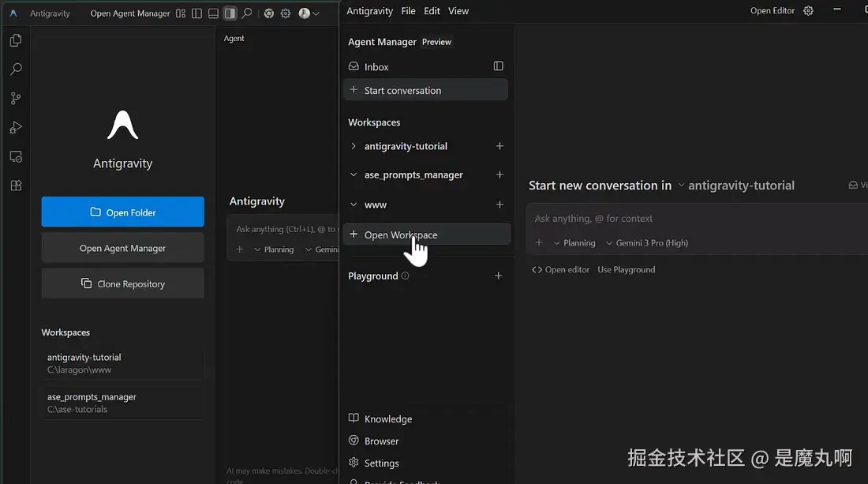This screenshot has height=484, width=868.
Task: Open the File menu in Agent Manager
Action: (408, 11)
